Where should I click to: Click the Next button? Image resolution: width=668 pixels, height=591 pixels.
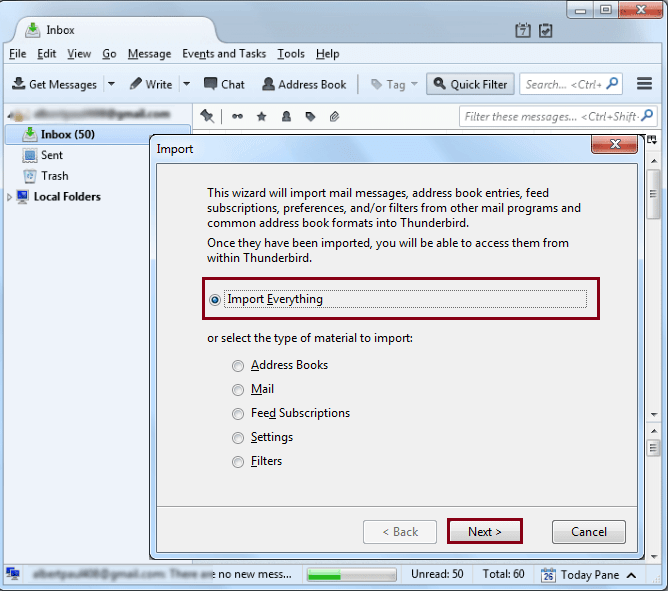click(x=485, y=531)
